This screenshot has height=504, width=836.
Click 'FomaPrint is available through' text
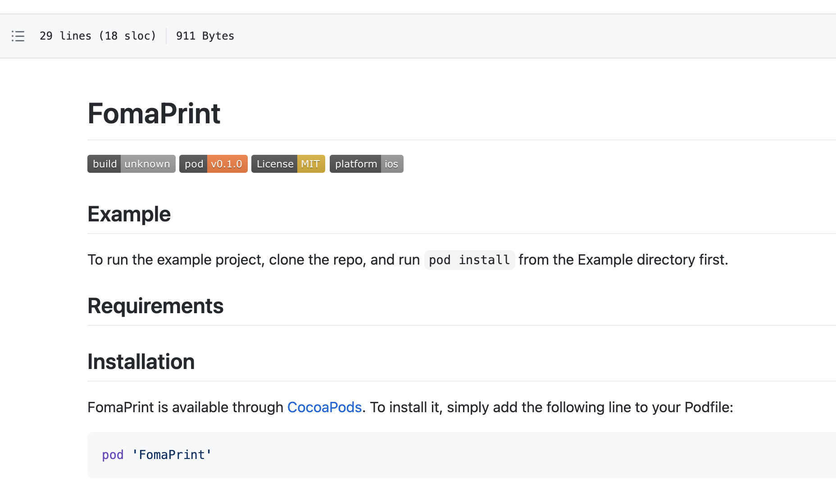(185, 407)
